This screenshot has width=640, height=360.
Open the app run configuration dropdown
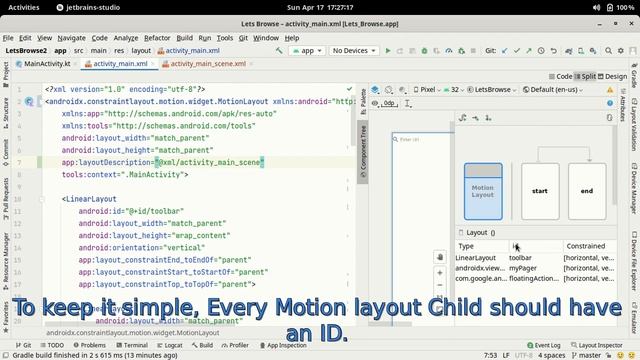307,51
